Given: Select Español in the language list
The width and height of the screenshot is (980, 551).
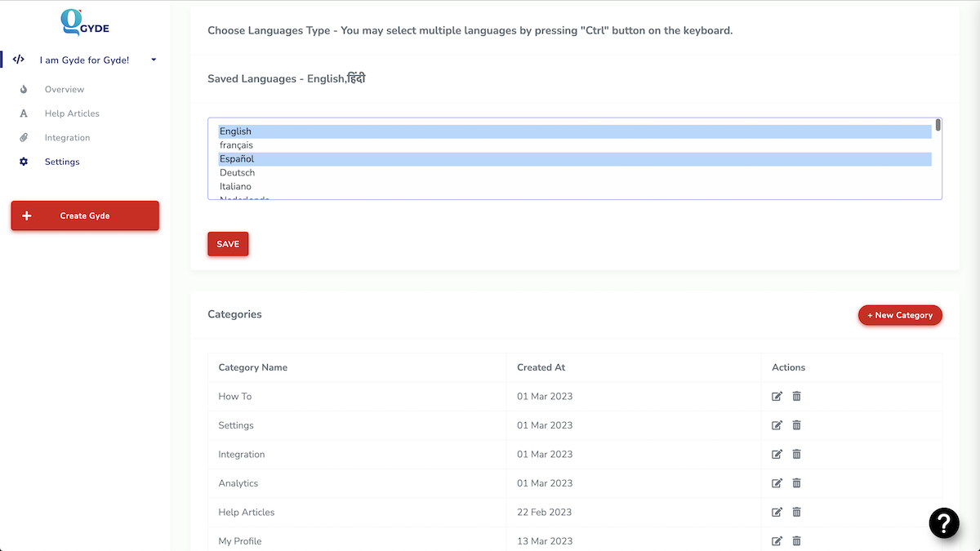Looking at the screenshot, I should [575, 159].
